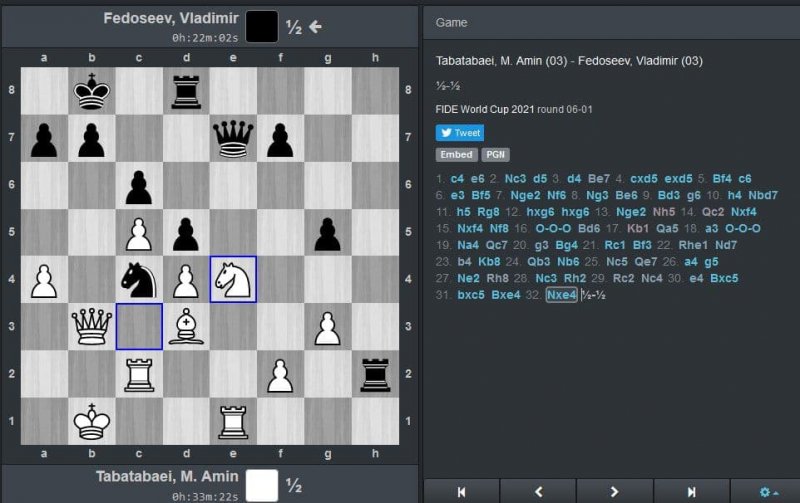Click the white king on b1
800x503 pixels.
[x=92, y=420]
